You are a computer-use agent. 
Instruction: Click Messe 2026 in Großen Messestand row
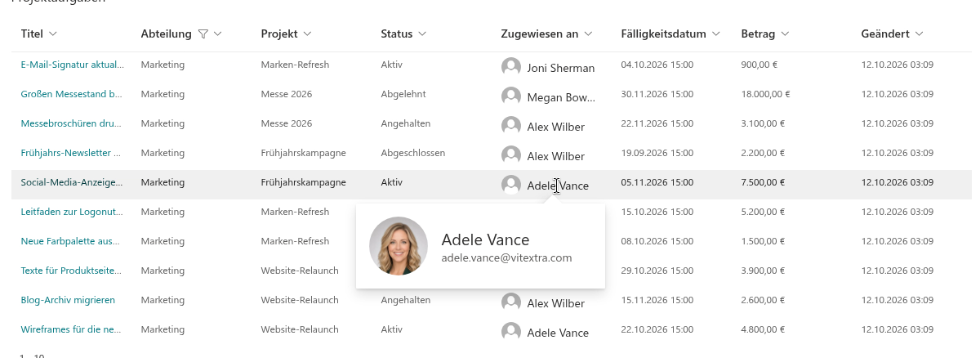(287, 94)
